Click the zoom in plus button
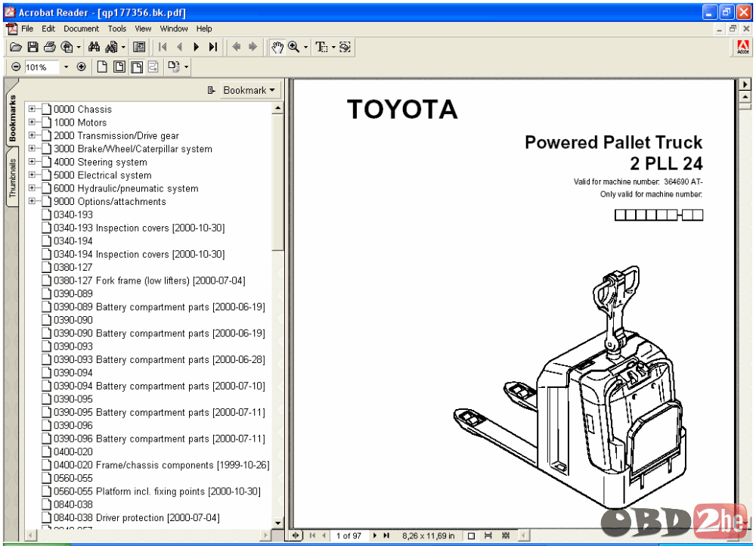 pyautogui.click(x=81, y=67)
